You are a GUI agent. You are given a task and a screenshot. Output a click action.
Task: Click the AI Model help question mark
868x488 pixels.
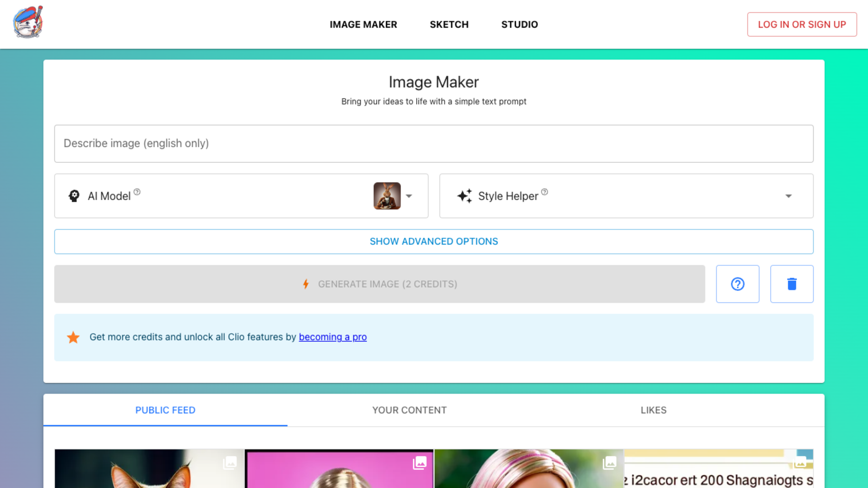tap(137, 192)
